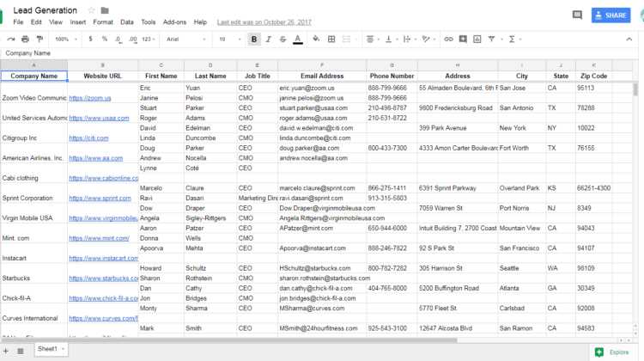Open the zoom 100% dropdown
The width and height of the screenshot is (644, 361).
click(66, 39)
